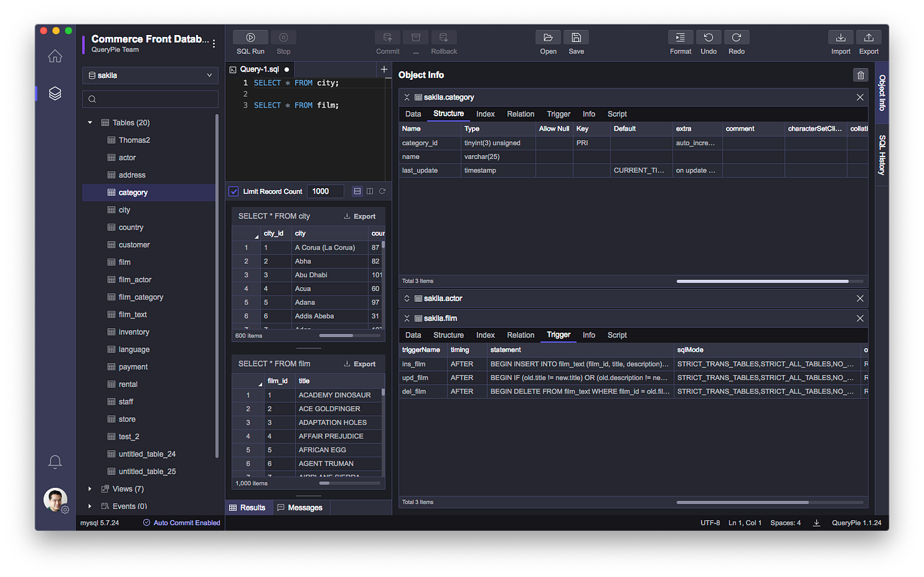
Task: Undo the last editor change
Action: pyautogui.click(x=708, y=38)
